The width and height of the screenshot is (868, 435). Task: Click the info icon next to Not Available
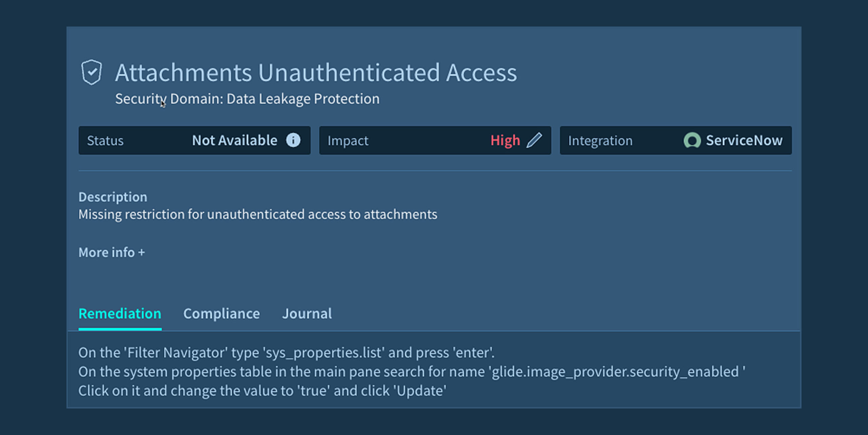coord(293,140)
